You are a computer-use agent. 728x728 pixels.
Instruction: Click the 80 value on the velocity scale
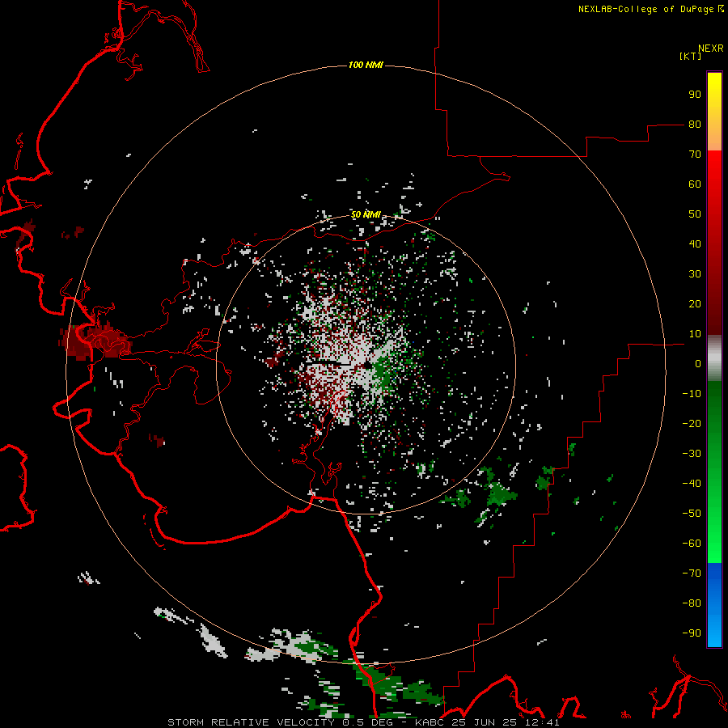pyautogui.click(x=695, y=124)
